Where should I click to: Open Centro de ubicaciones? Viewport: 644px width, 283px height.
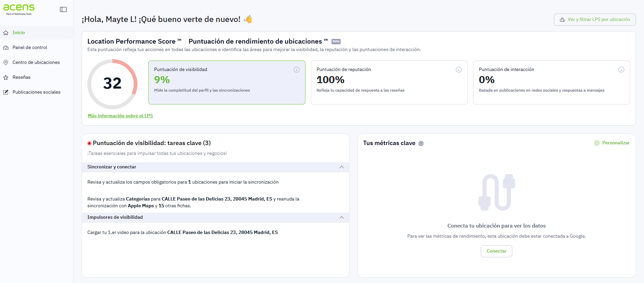coord(37,63)
